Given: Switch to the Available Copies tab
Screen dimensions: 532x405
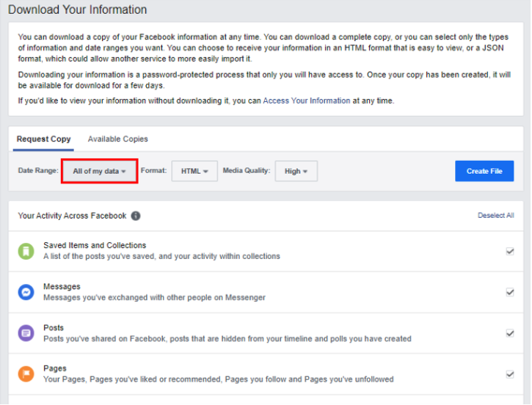Looking at the screenshot, I should point(117,139).
